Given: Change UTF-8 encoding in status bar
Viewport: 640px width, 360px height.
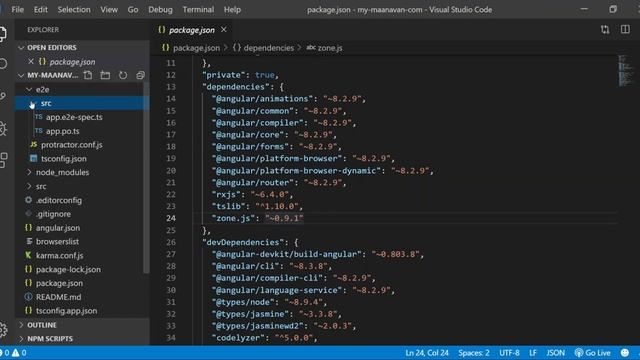Looking at the screenshot, I should pos(509,353).
